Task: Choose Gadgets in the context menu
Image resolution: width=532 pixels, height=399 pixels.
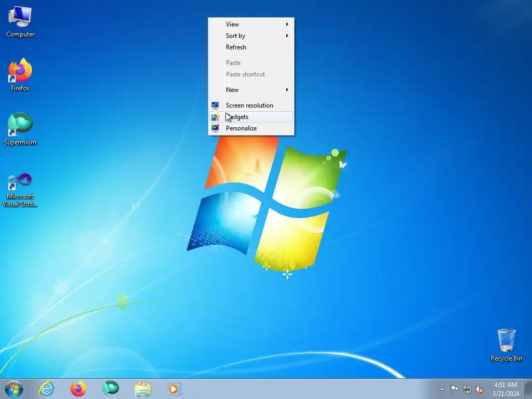Action: click(251, 117)
